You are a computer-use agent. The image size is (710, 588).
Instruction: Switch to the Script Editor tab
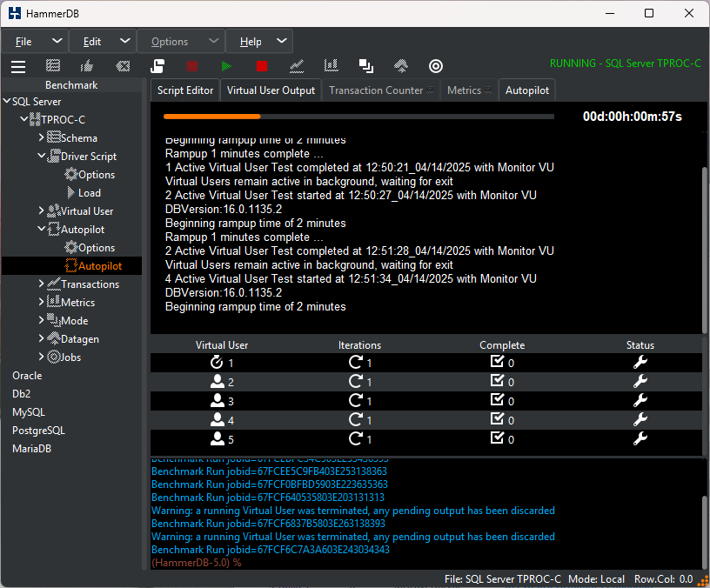[x=185, y=90]
